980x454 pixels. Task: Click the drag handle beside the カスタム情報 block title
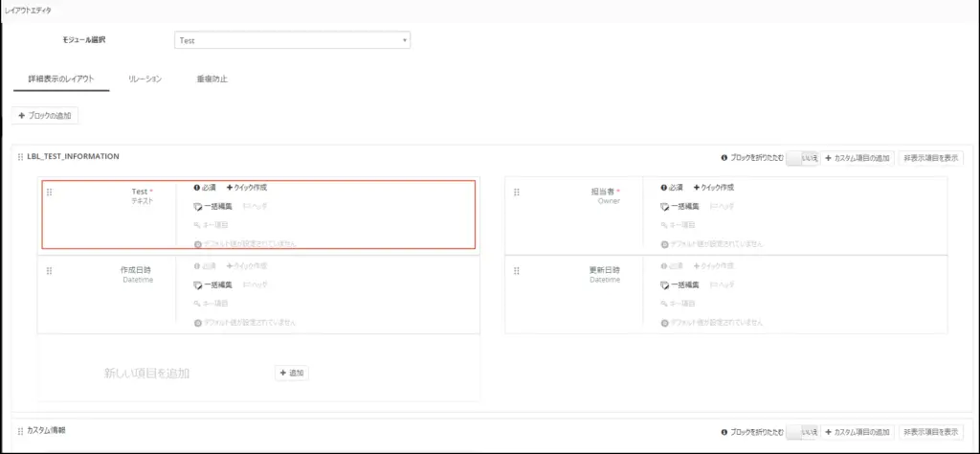pos(21,431)
